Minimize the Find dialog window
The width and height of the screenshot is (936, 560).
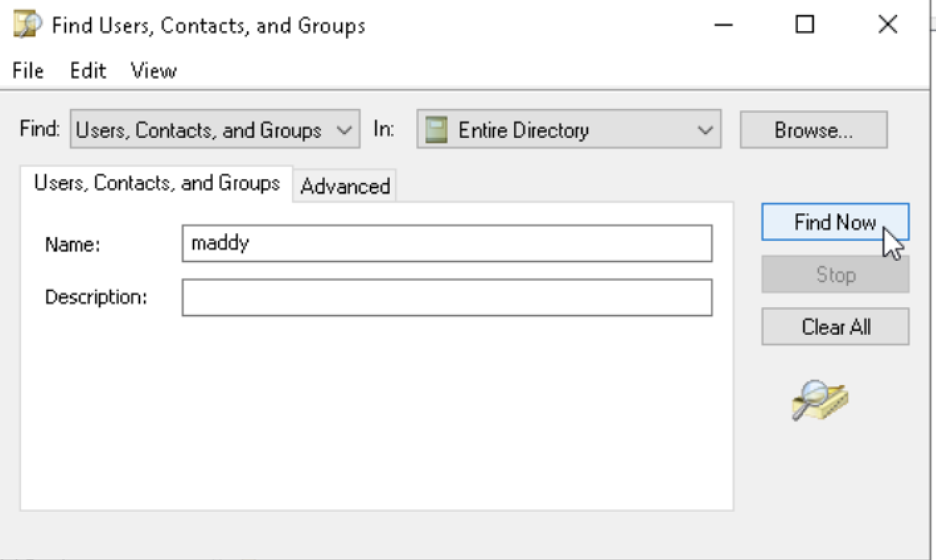click(x=724, y=25)
